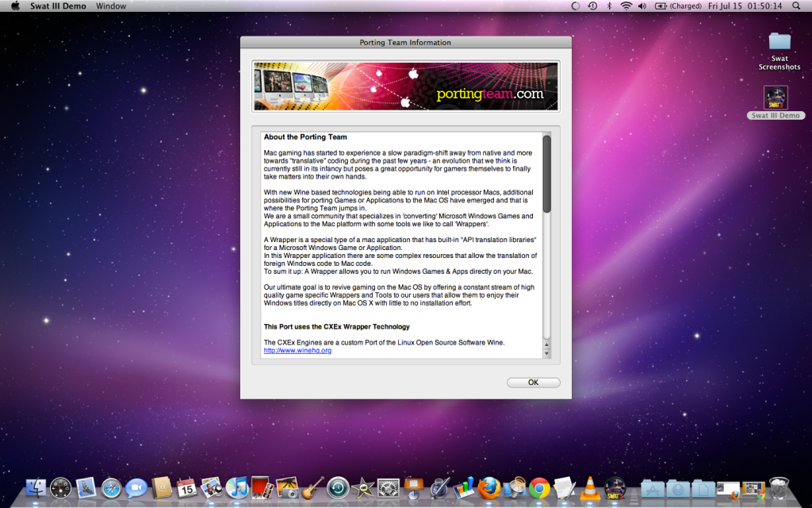Launch VLC from the Dock
Screen dimensions: 812x508
(590, 488)
